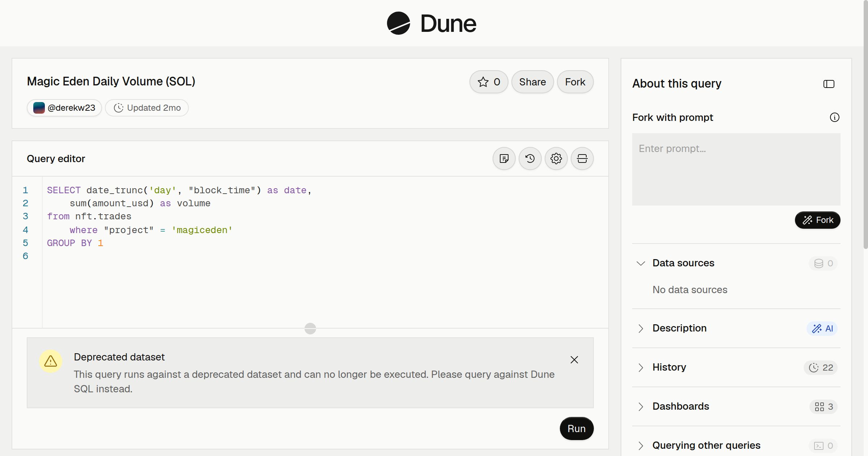Dismiss the Deprecated dataset warning
This screenshot has height=456, width=868.
pos(574,360)
